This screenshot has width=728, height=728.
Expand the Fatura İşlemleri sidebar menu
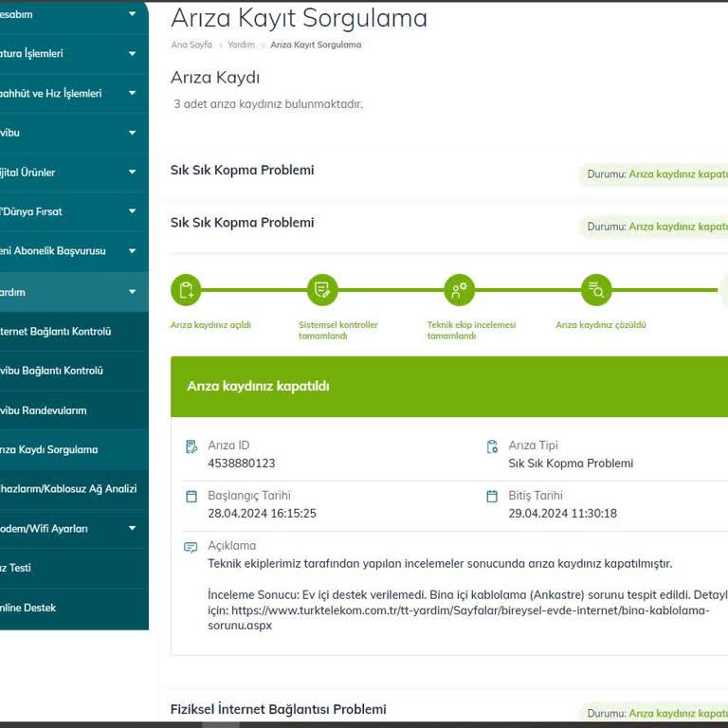[x=133, y=53]
